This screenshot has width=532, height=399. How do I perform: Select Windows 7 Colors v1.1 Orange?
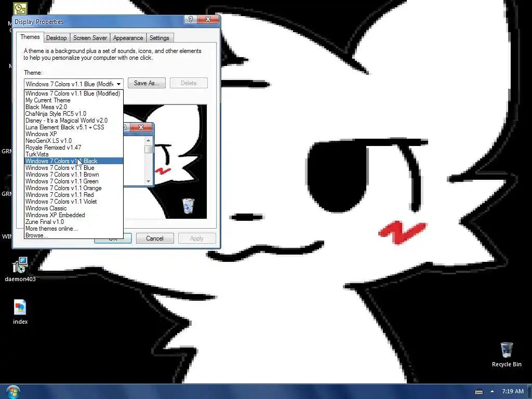tap(73, 188)
